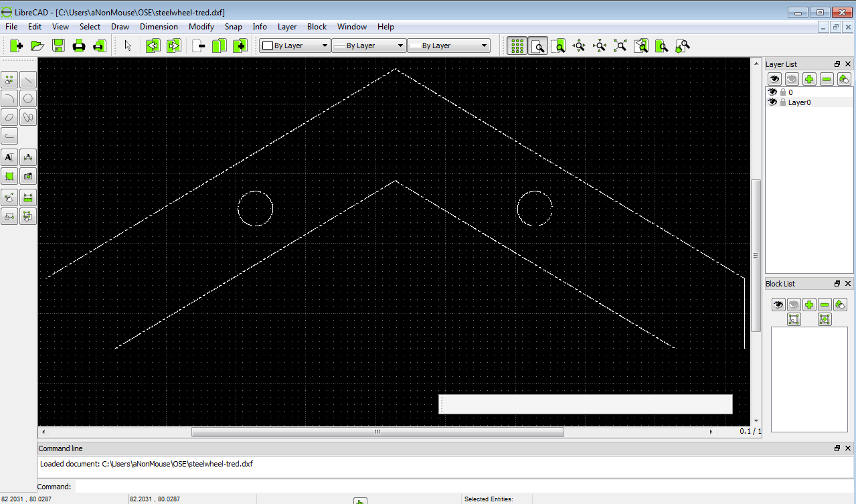Print the drawing with the printer icon
The image size is (856, 504).
pyautogui.click(x=79, y=46)
